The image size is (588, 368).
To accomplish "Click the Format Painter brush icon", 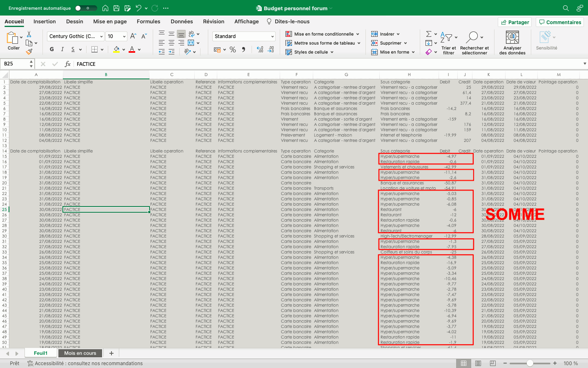I will click(x=29, y=52).
